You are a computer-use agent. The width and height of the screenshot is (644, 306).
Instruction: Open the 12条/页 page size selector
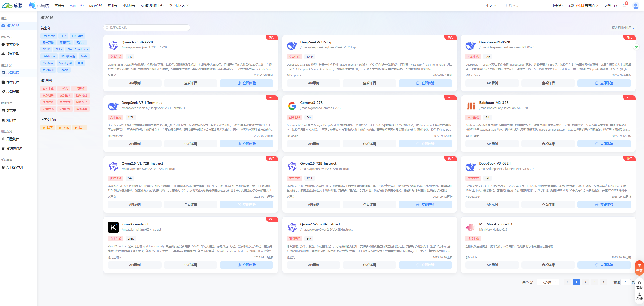(548, 282)
